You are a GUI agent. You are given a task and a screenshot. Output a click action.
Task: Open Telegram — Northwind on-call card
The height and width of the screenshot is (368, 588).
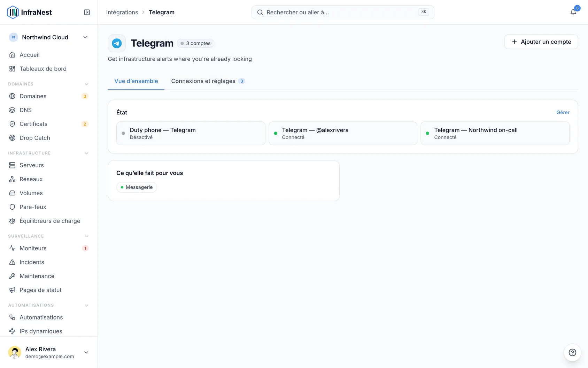click(495, 133)
